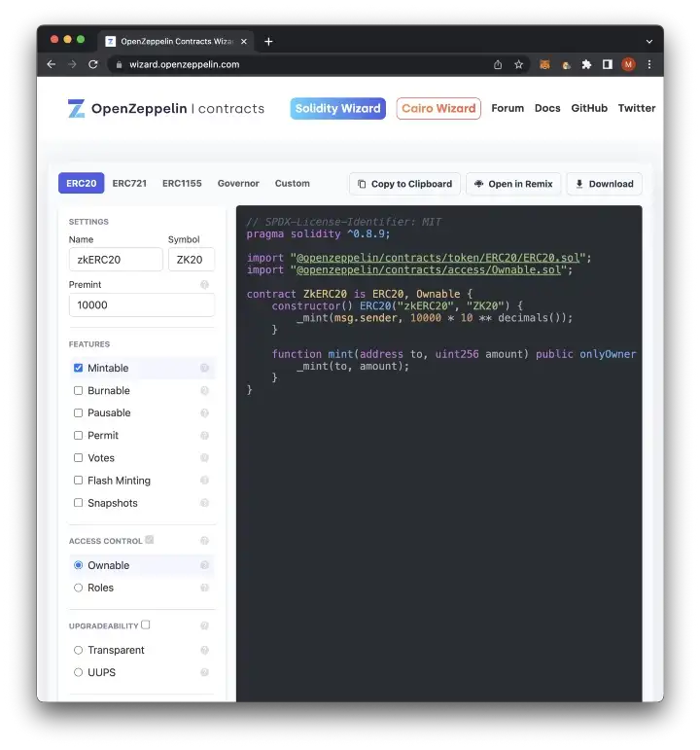700x750 pixels.
Task: Click help icon next to Mintable
Action: (204, 369)
